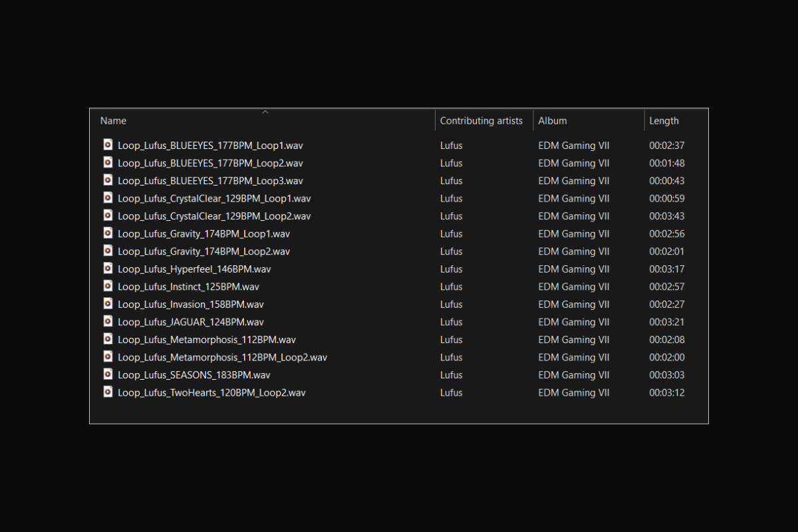Click length value 00:03:43
This screenshot has width=798, height=532.
click(667, 216)
